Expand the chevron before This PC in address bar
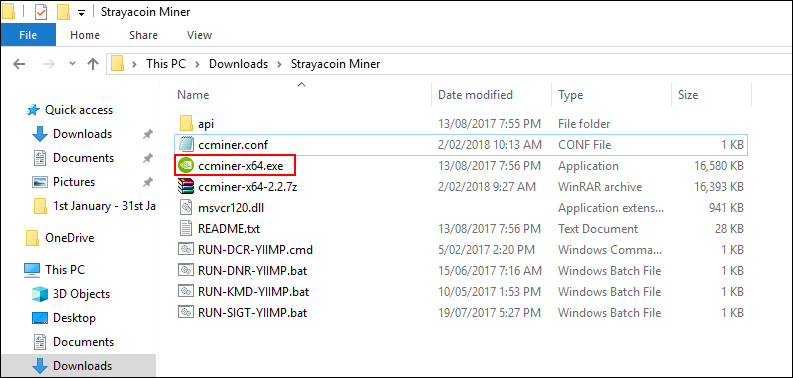This screenshot has height=378, width=793. (x=135, y=64)
